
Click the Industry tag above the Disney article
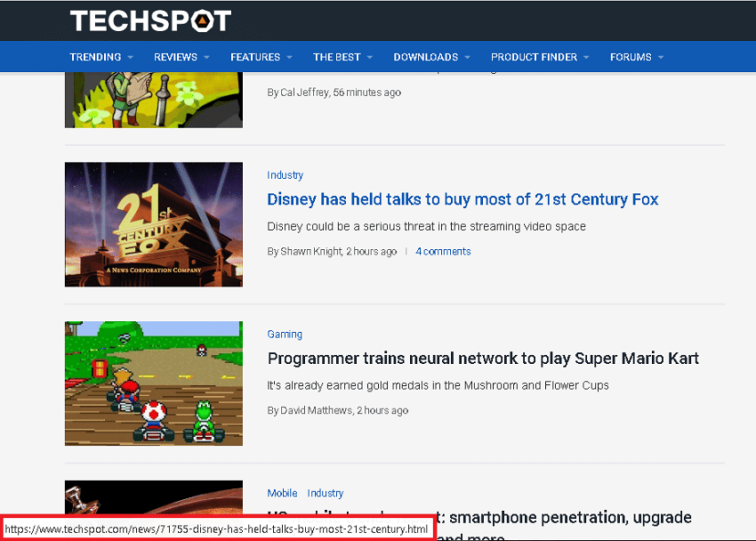285,175
